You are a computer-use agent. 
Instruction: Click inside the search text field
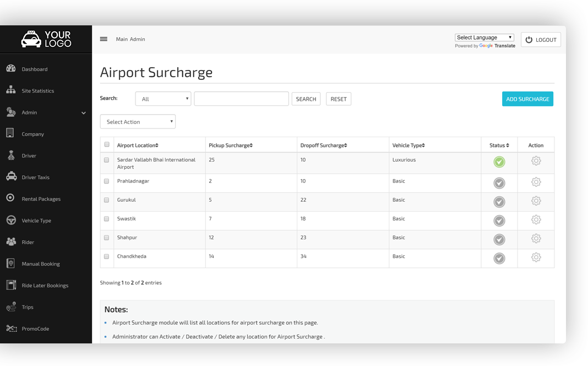tap(241, 98)
